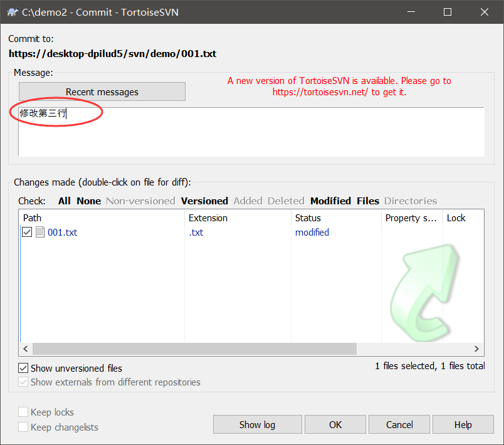This screenshot has height=445, width=504.
Task: Click the left arrow of horizontal scrollbar
Action: 26,348
